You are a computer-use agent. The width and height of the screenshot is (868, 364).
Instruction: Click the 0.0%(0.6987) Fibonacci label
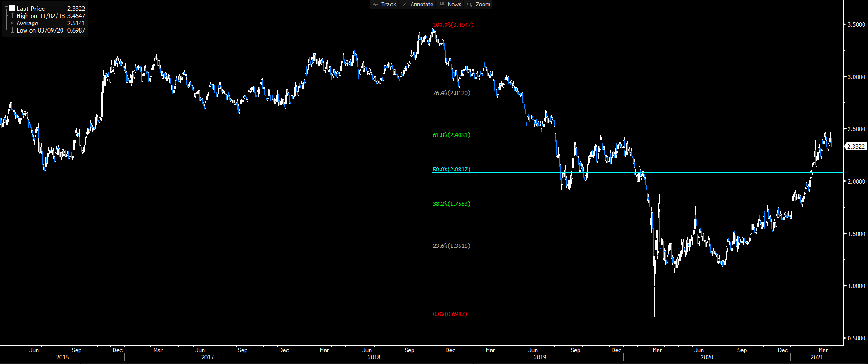(x=450, y=314)
